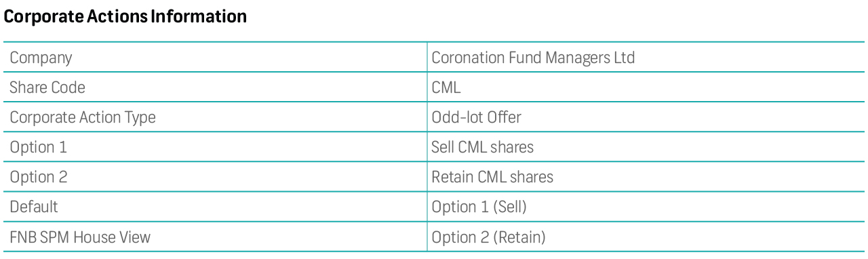Select the Share Code label

[47, 87]
